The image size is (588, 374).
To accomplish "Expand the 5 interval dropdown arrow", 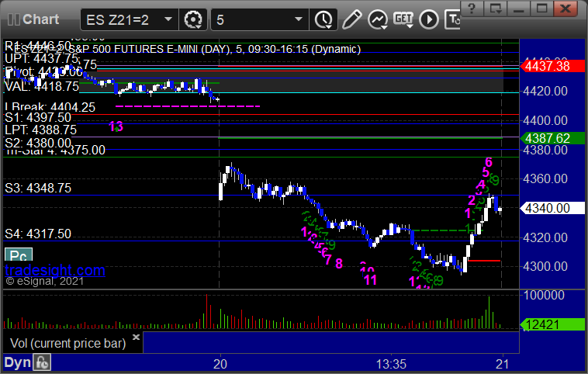I will click(x=299, y=19).
